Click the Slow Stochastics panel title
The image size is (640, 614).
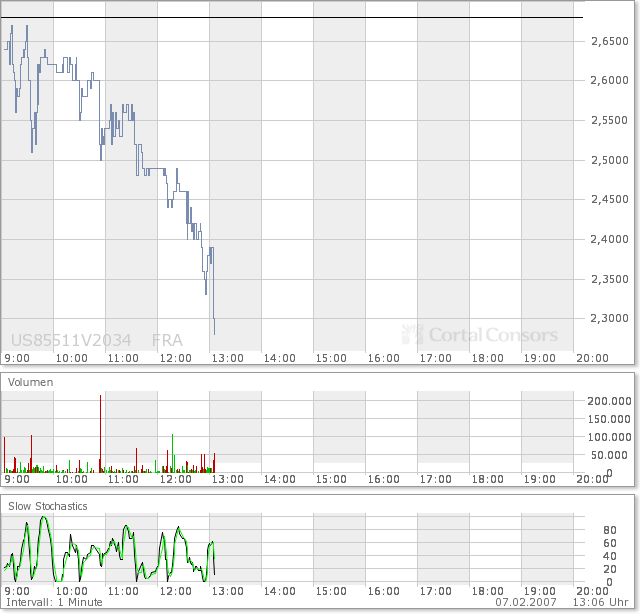[x=48, y=507]
